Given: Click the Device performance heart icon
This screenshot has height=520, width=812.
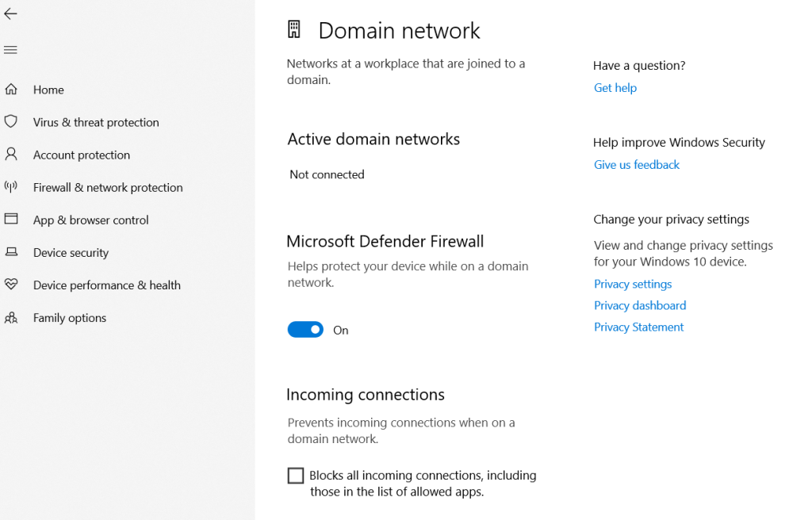Looking at the screenshot, I should [11, 285].
